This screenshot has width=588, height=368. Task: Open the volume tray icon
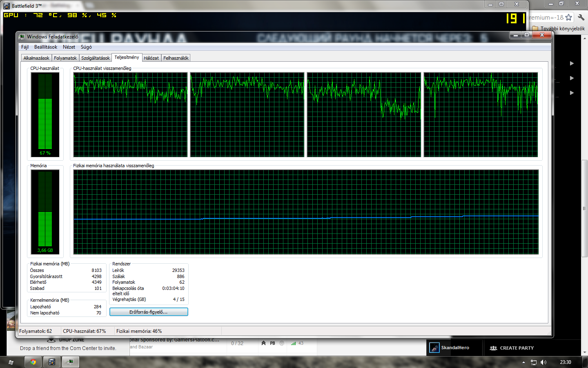[x=543, y=362]
